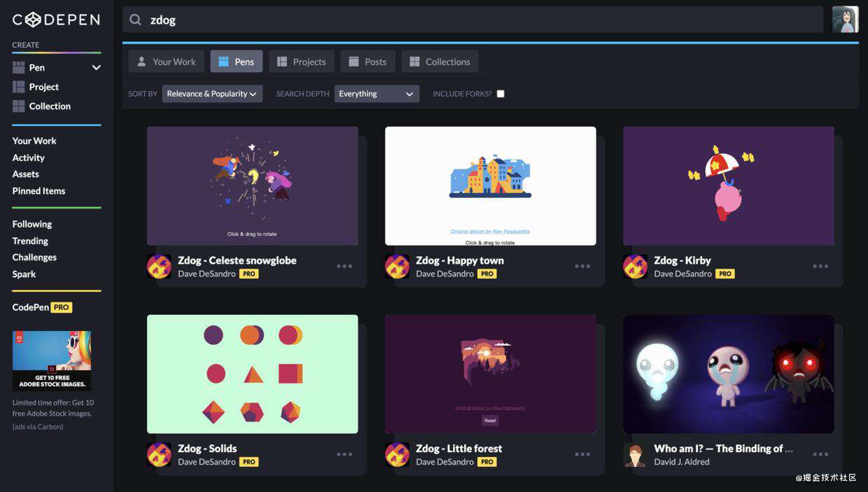Click the Pen grid icon in sidebar
Image resolution: width=868 pixels, height=492 pixels.
[19, 67]
